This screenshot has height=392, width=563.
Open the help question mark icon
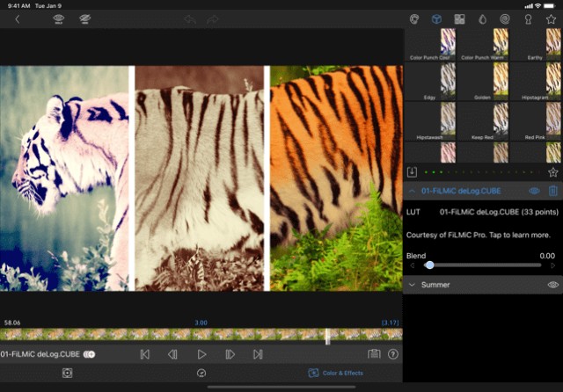pyautogui.click(x=393, y=354)
